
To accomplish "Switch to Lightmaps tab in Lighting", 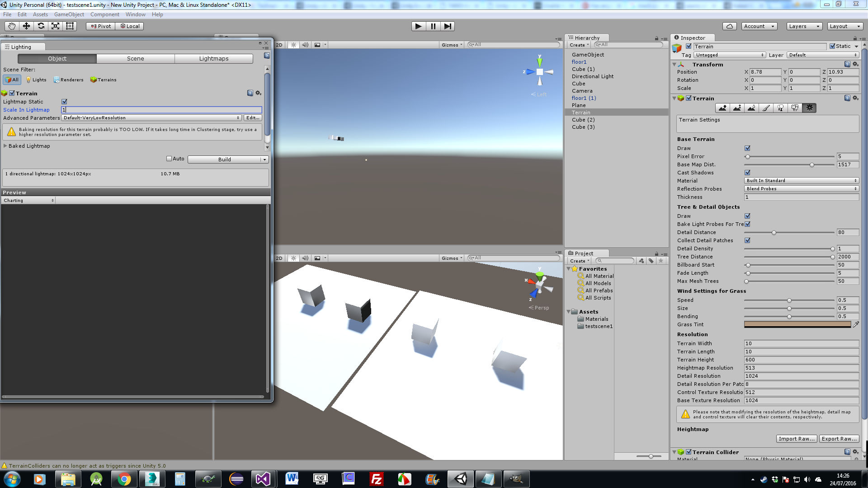I will pyautogui.click(x=214, y=58).
